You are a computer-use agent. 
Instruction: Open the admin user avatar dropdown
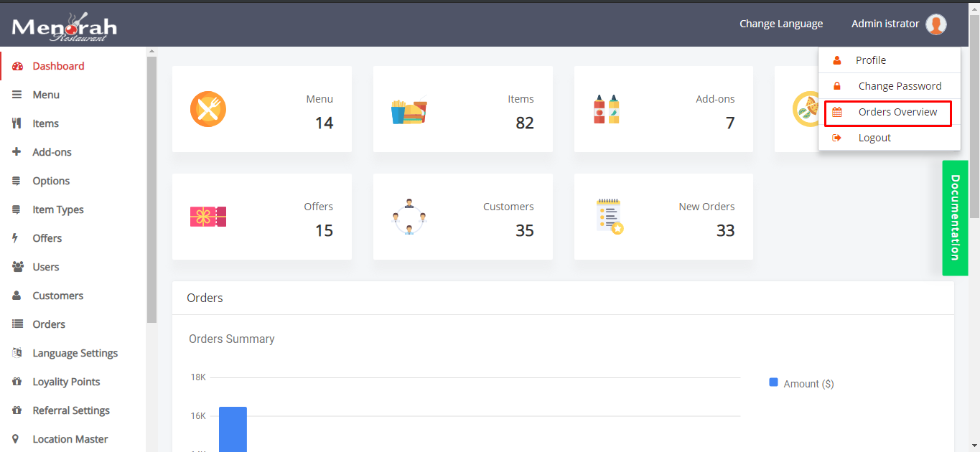click(935, 24)
